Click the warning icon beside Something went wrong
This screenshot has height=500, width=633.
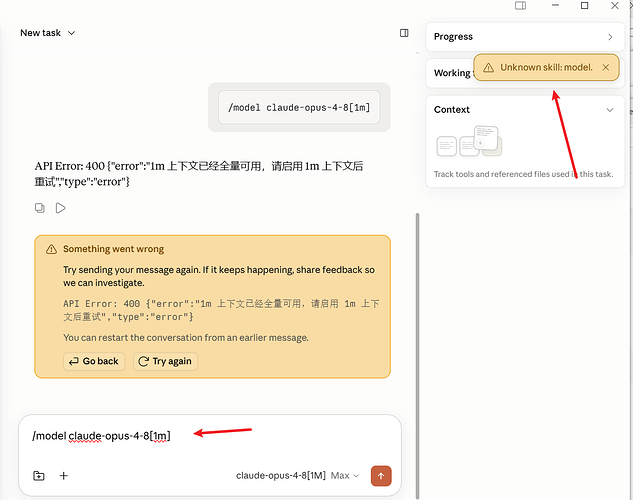click(51, 249)
